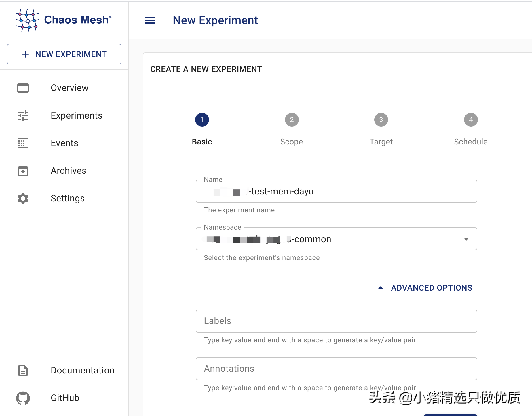
Task: Click the Namespace dropdown arrow
Action: pos(466,239)
